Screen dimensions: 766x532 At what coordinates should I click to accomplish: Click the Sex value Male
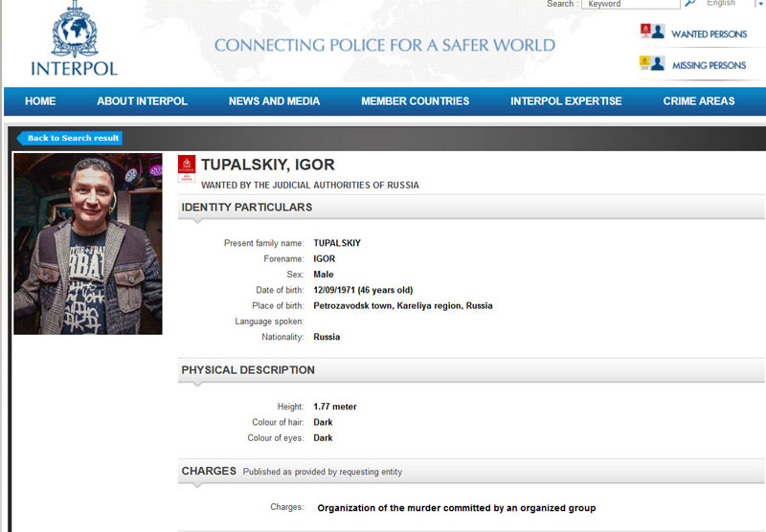[x=324, y=275]
